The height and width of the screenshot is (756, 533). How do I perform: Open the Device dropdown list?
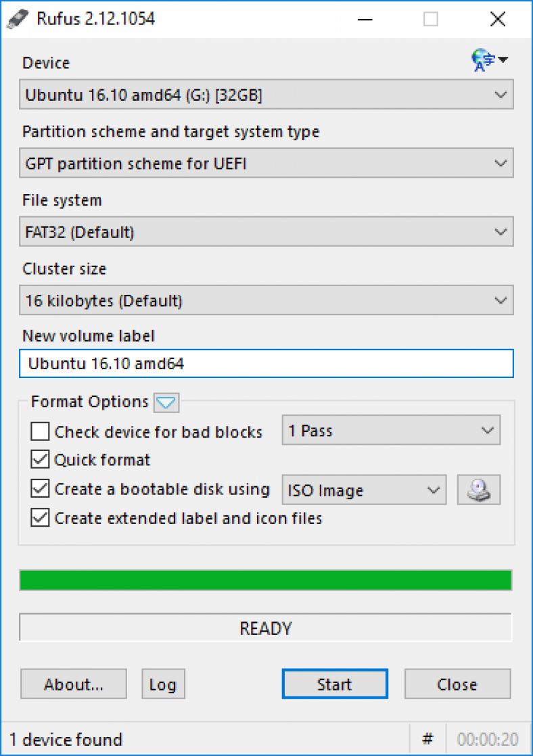coord(266,95)
